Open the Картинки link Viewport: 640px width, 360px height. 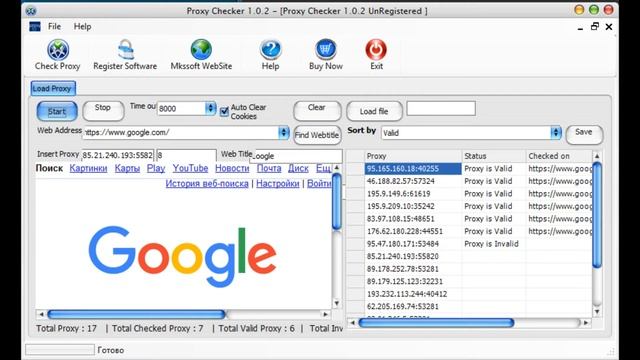88,168
